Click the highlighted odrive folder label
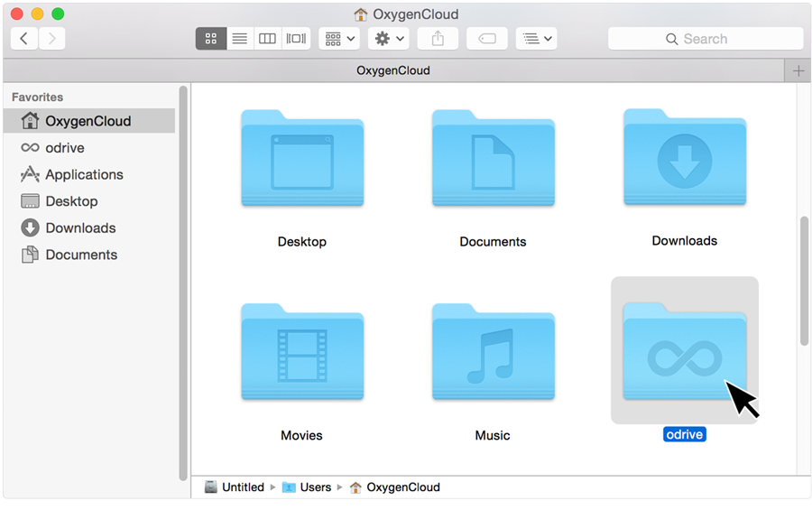812x510 pixels. (x=685, y=434)
